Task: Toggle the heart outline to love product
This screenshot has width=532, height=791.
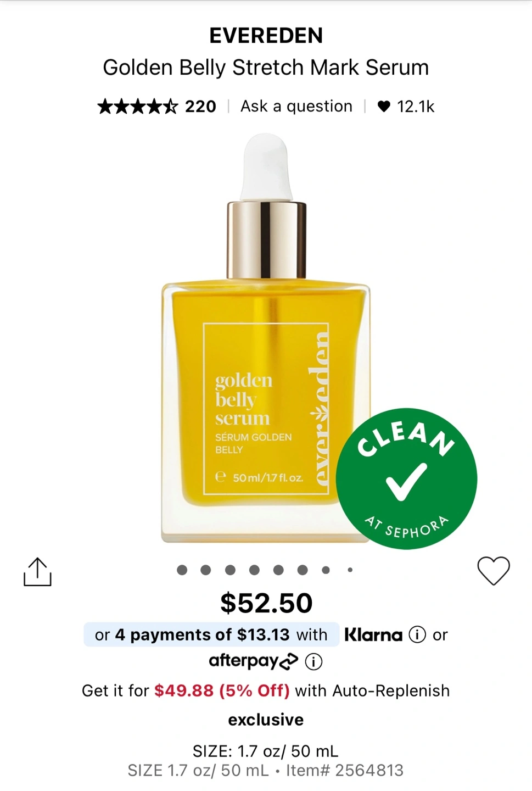Action: pyautogui.click(x=494, y=571)
